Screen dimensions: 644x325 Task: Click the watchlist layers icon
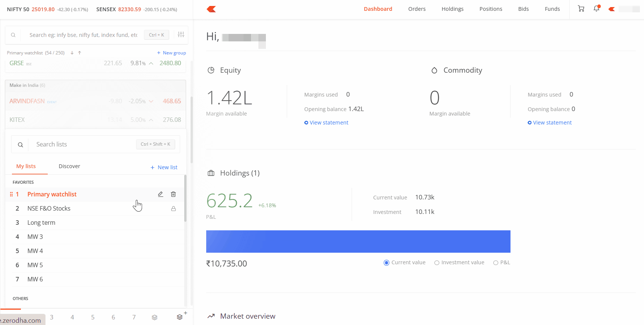[x=154, y=317]
